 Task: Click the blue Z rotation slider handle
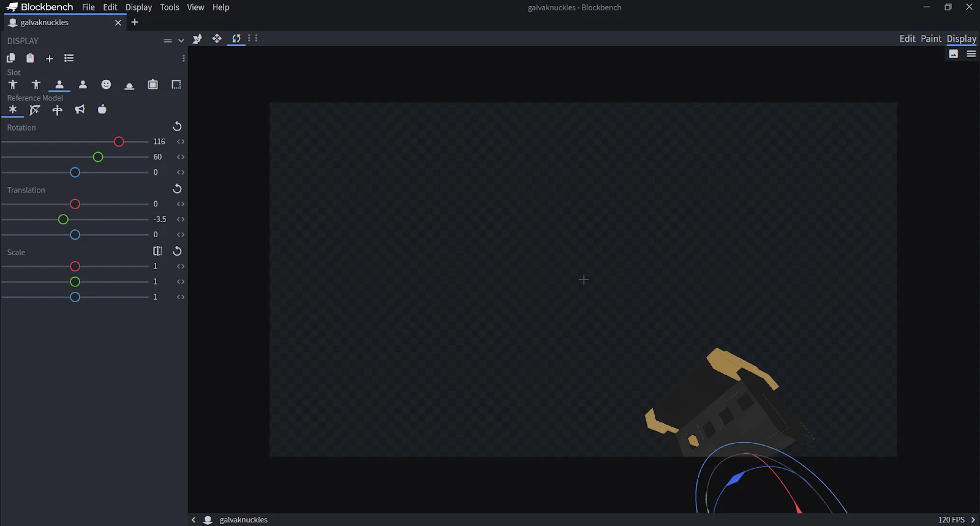(x=75, y=173)
